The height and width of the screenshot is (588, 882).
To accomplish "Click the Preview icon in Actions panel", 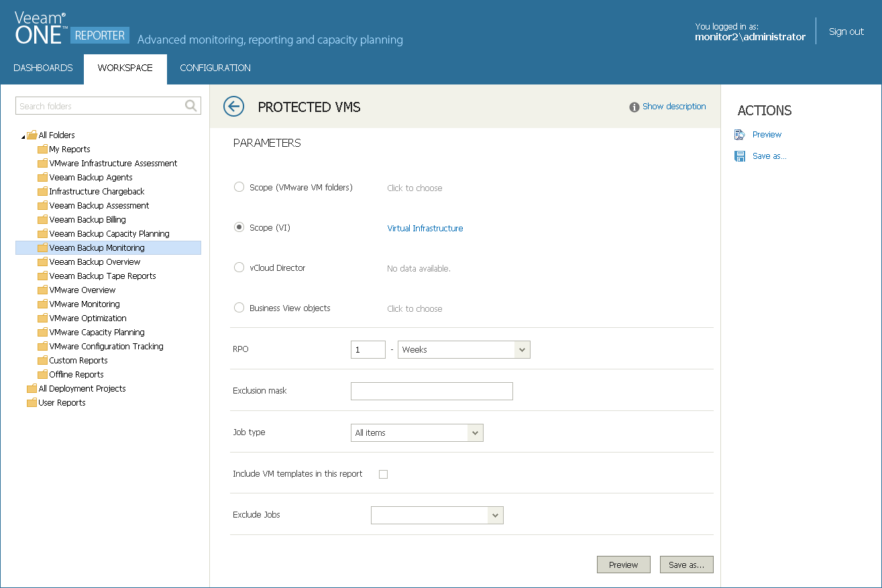I will (x=740, y=135).
